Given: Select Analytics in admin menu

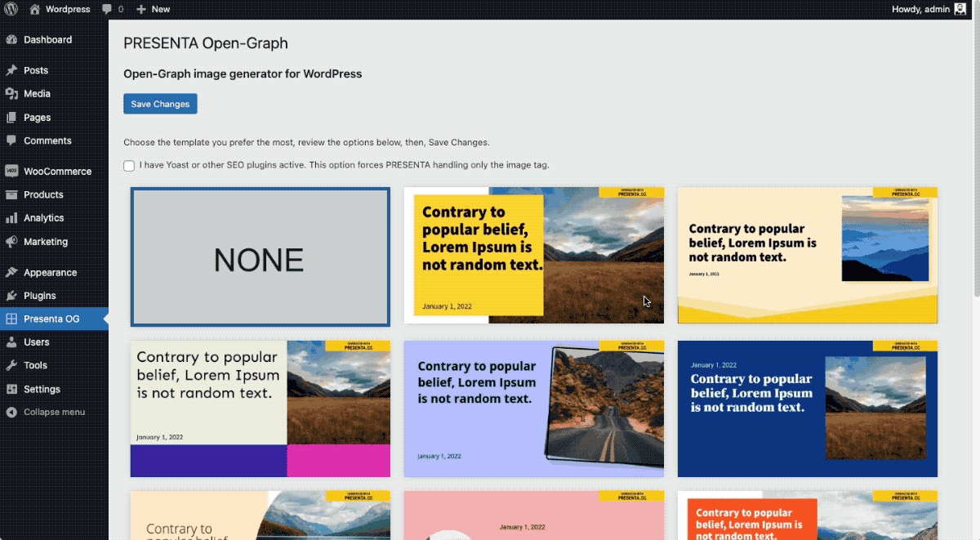Looking at the screenshot, I should coord(44,218).
